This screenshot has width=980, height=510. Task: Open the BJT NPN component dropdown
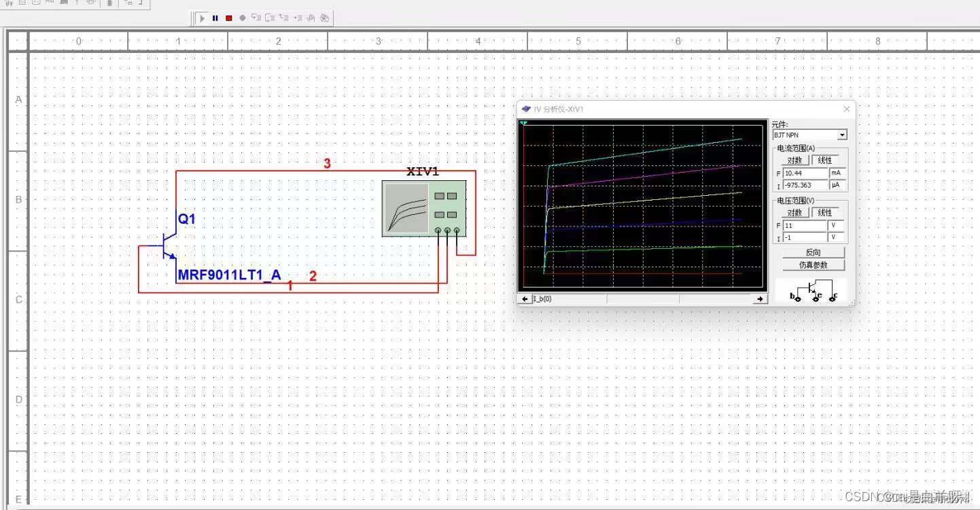tap(842, 135)
